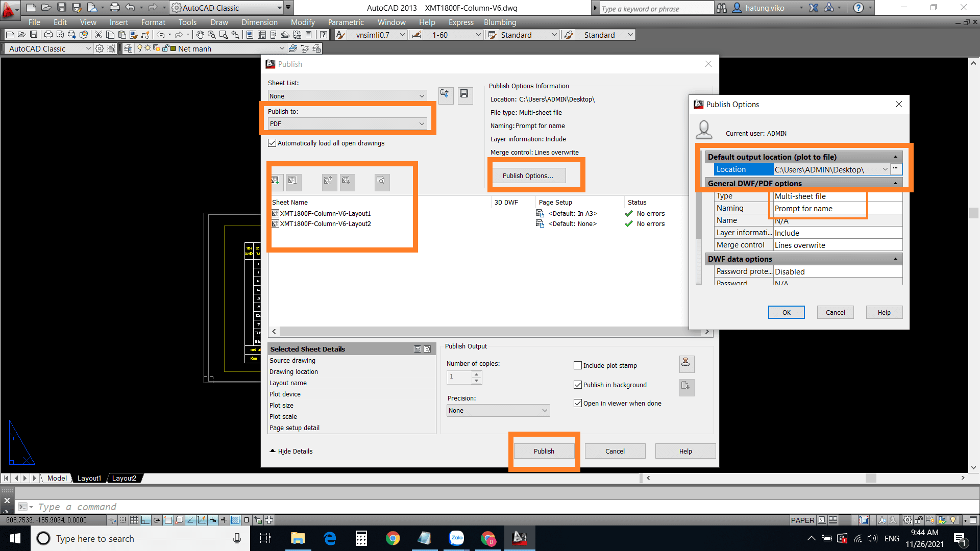Viewport: 980px width, 551px height.
Task: Click the Current User profile icon
Action: (707, 128)
